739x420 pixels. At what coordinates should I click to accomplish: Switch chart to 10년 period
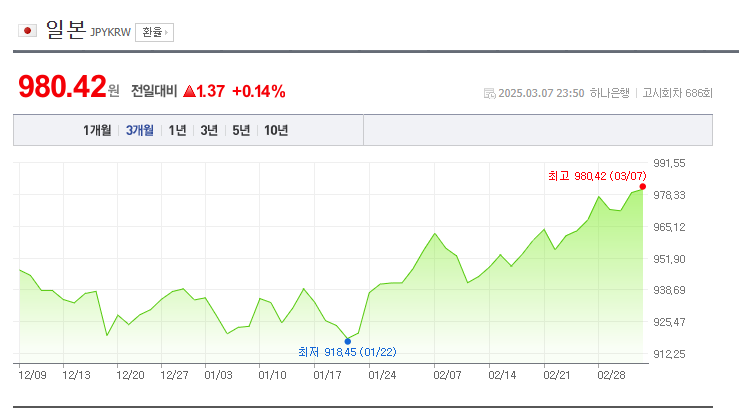[276, 130]
